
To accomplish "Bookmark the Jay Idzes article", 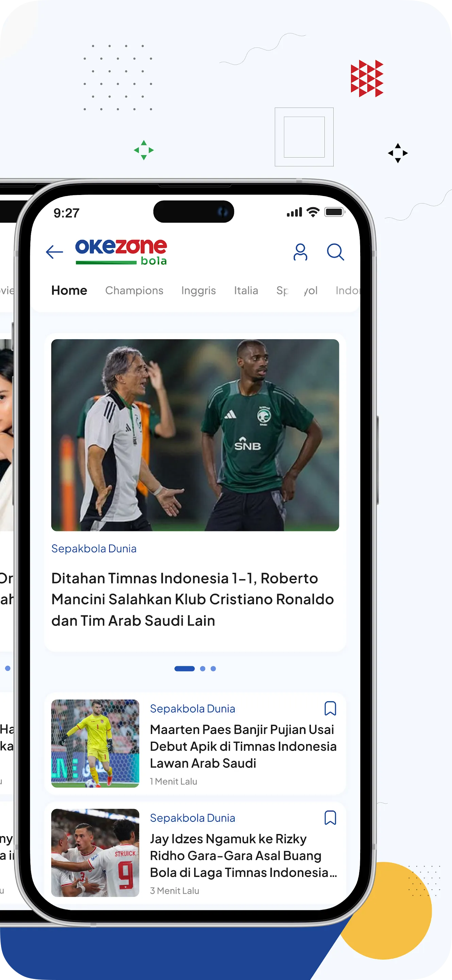I will point(330,818).
